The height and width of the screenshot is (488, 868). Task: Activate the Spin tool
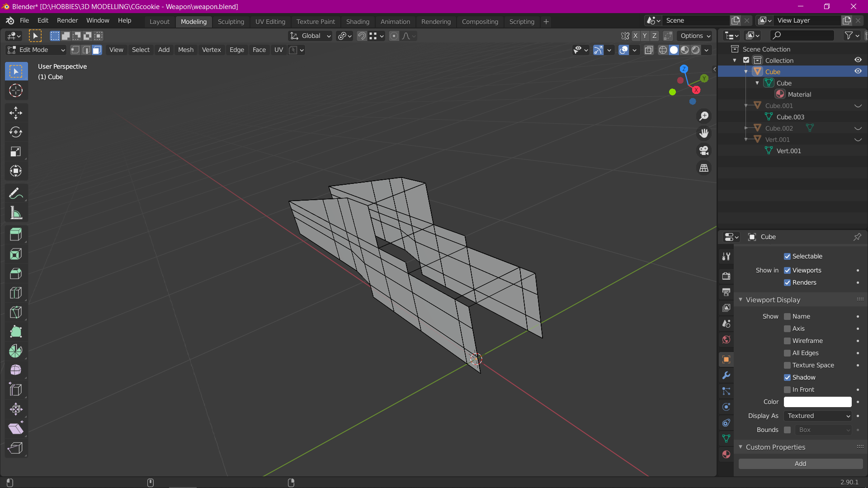point(16,351)
